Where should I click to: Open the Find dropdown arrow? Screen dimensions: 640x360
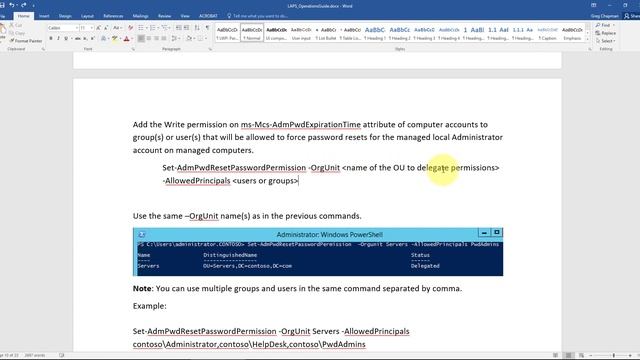(x=614, y=25)
